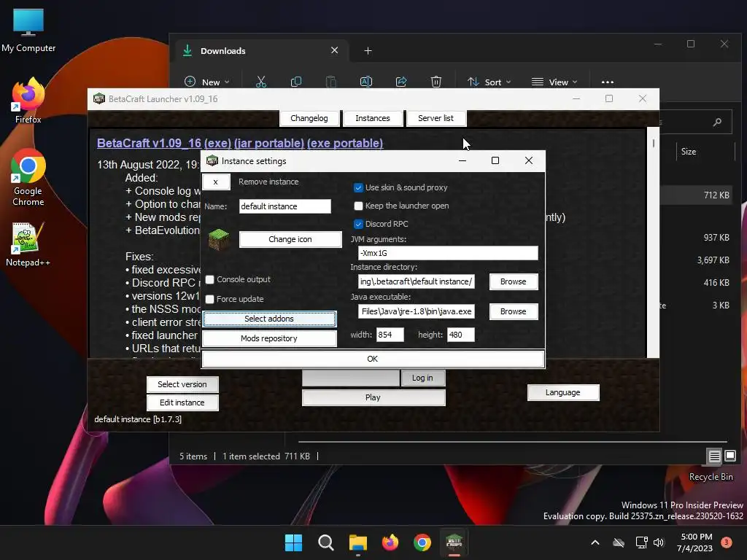
Task: Open Server list tab in BetaCraft Launcher
Action: pos(436,118)
